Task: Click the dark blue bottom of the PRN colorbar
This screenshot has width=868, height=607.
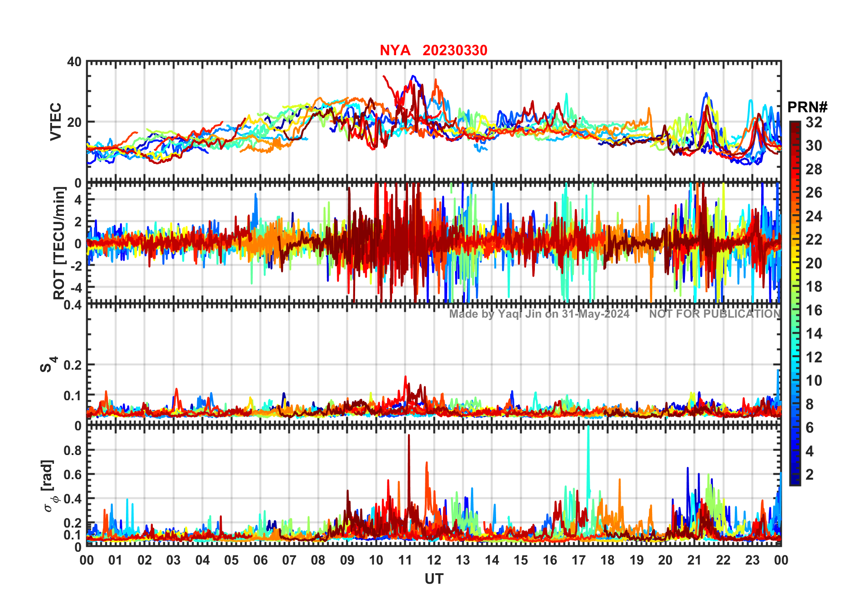Action: (795, 481)
